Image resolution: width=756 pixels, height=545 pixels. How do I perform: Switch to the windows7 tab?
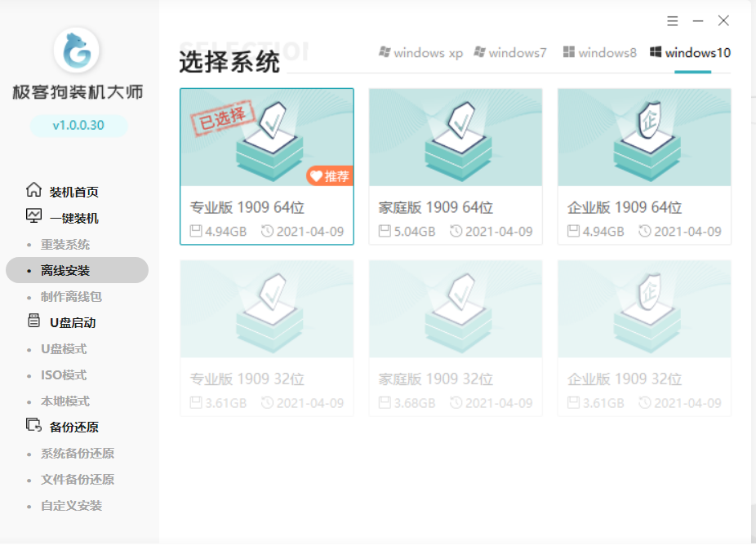[x=510, y=52]
